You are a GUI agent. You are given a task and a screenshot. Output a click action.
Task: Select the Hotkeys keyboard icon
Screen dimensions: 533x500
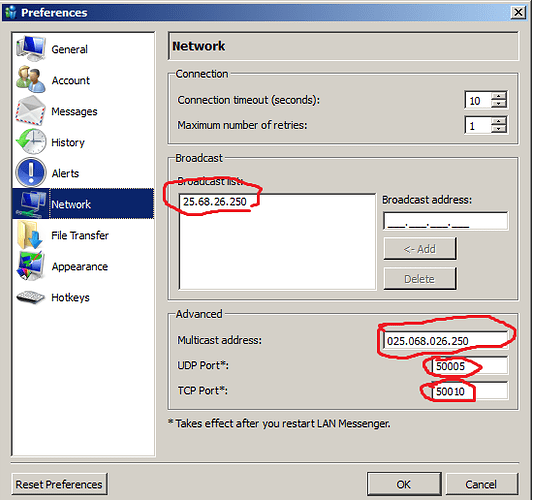[x=31, y=297]
